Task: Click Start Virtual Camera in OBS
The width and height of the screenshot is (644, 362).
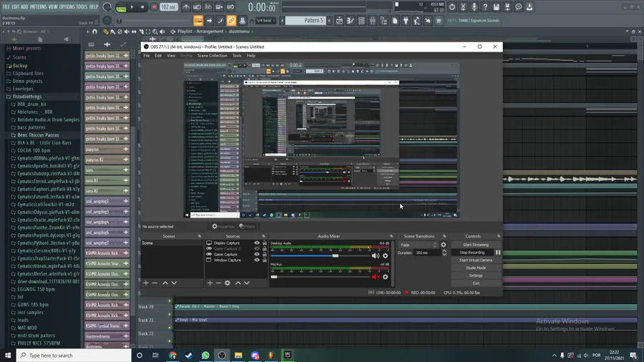Action: click(x=476, y=260)
